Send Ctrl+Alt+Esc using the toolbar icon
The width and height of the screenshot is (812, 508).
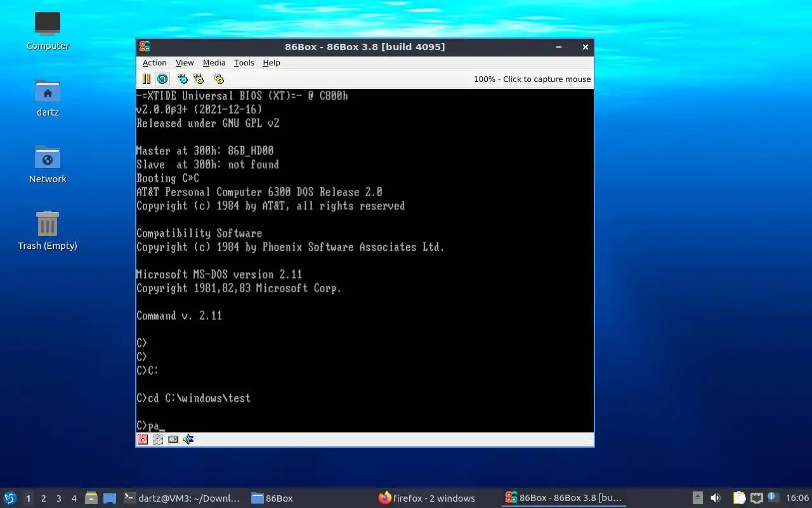coord(199,79)
